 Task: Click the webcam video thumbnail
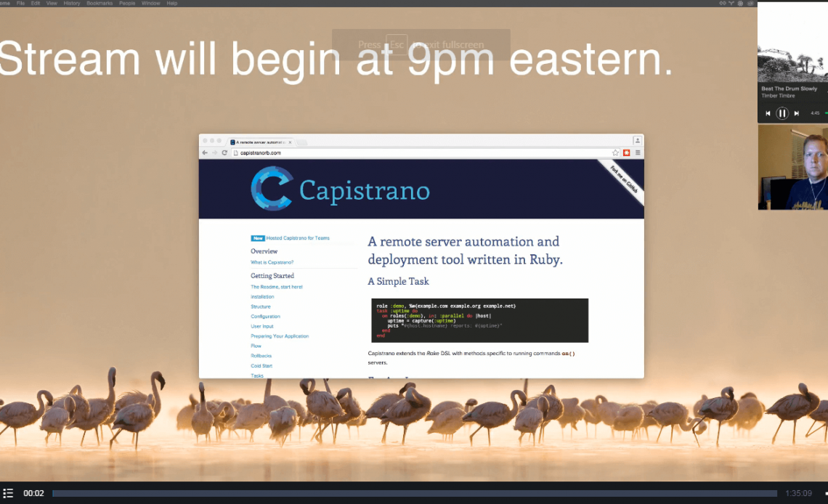click(792, 168)
